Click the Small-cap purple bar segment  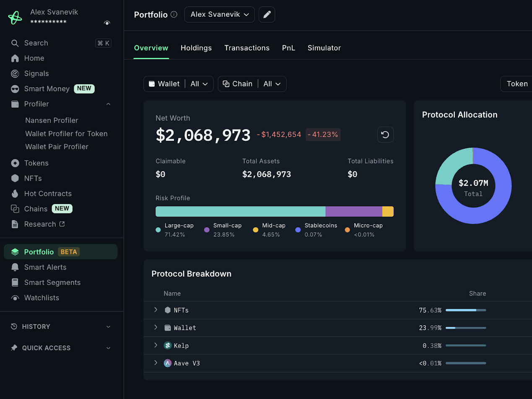(354, 212)
